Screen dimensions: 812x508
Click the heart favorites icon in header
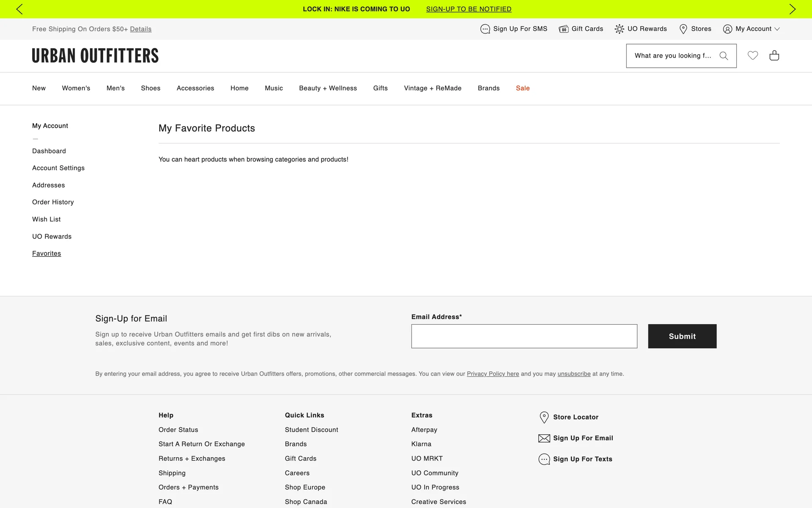pos(752,55)
